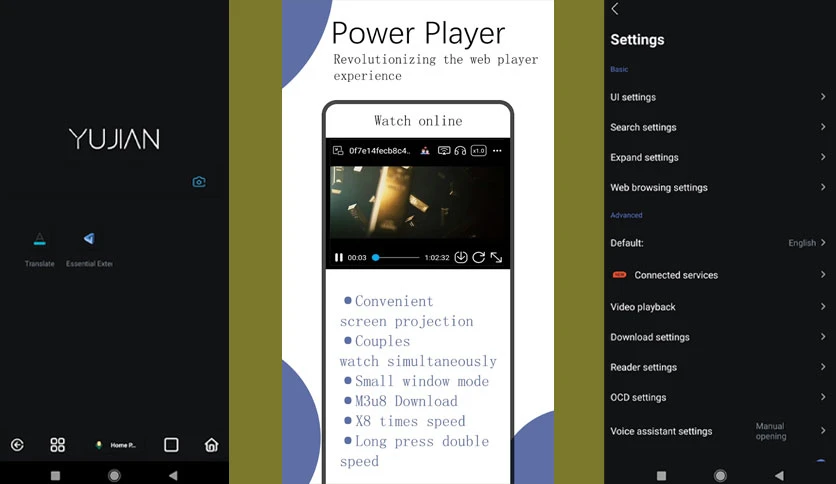Tap the video download icon
Viewport: 836px width, 484px height.
pos(461,257)
